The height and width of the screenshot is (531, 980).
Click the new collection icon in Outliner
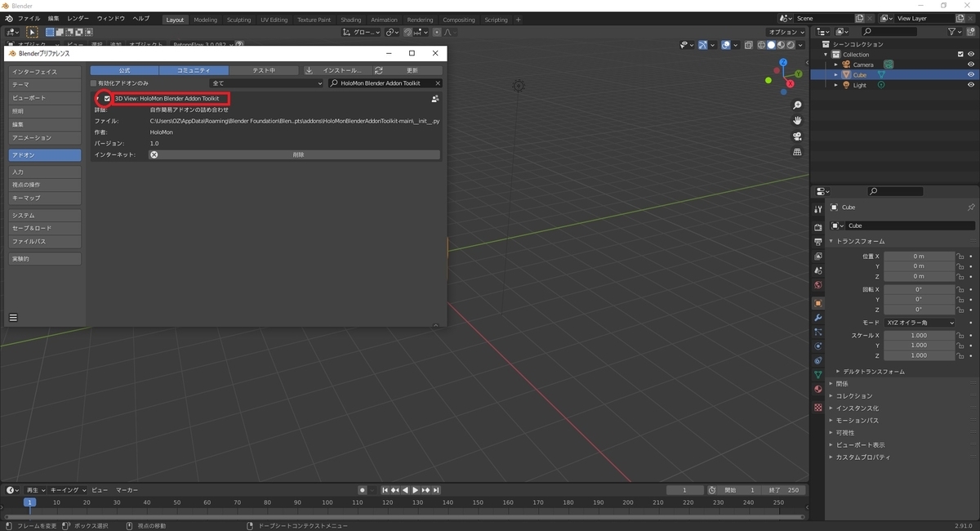coord(971,32)
